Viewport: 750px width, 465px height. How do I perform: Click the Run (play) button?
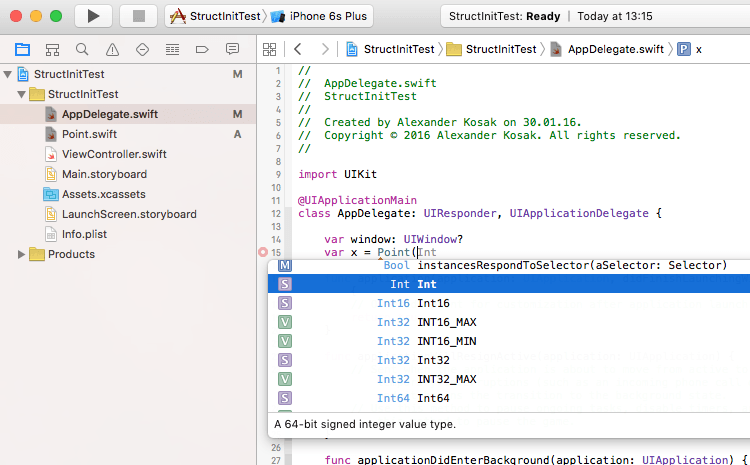(93, 16)
